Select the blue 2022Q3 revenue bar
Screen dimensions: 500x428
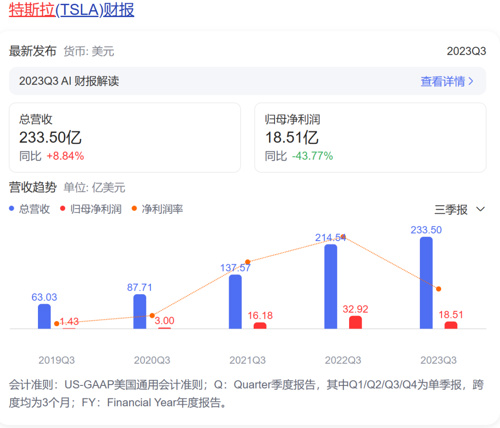(x=331, y=287)
